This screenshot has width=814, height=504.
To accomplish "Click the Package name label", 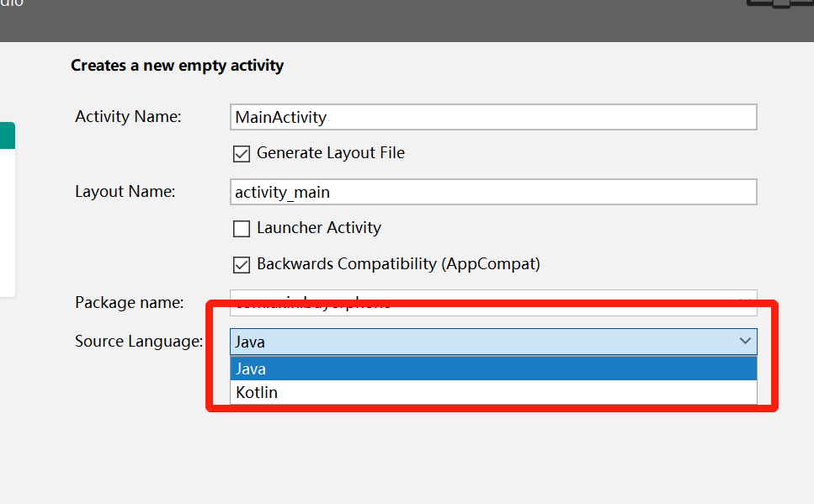I will pos(130,302).
